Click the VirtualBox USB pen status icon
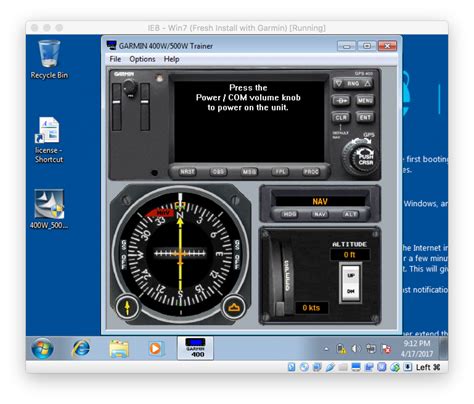The height and width of the screenshot is (404, 474). pyautogui.click(x=330, y=367)
